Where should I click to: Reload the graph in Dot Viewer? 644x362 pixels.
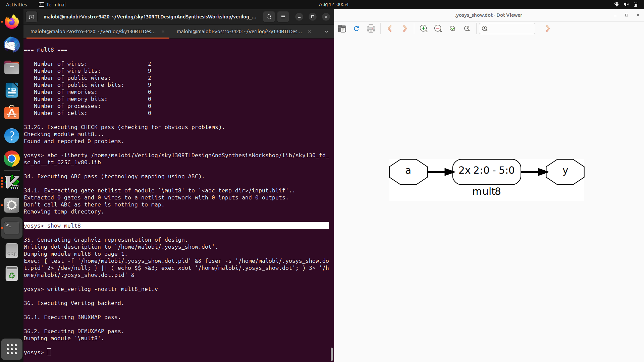356,28
